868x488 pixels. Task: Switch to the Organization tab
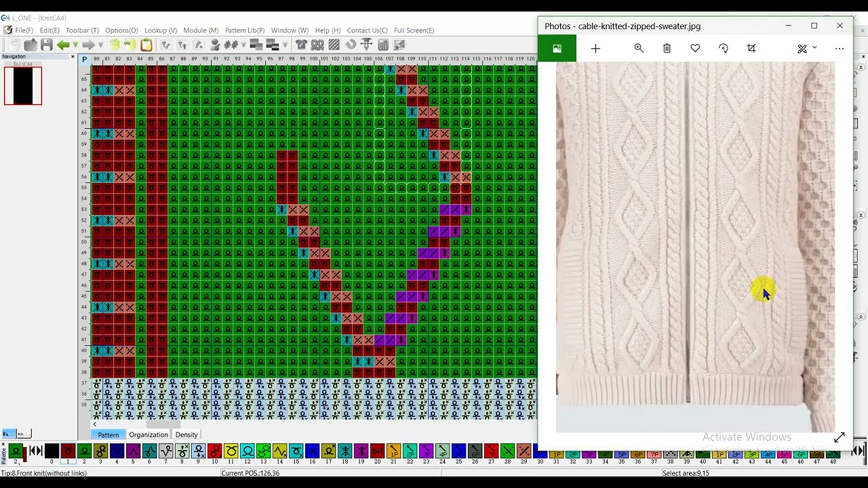[x=149, y=435]
